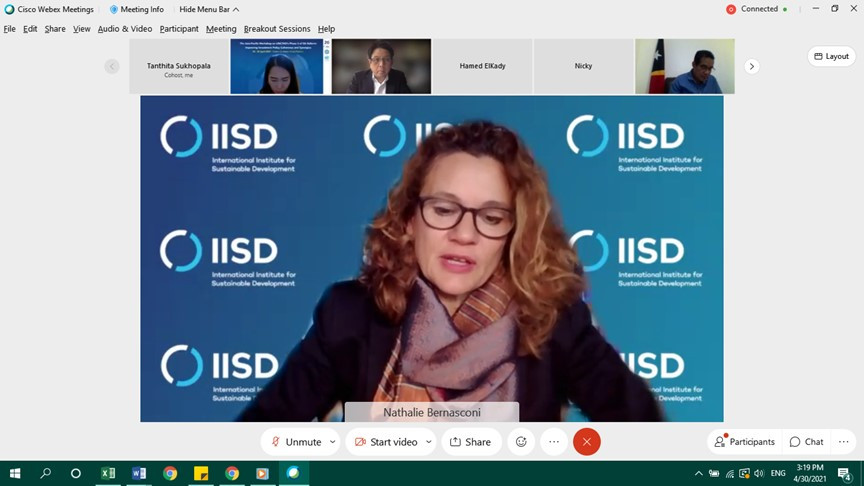Open the reactions smiley icon
The height and width of the screenshot is (486, 864).
coord(521,442)
